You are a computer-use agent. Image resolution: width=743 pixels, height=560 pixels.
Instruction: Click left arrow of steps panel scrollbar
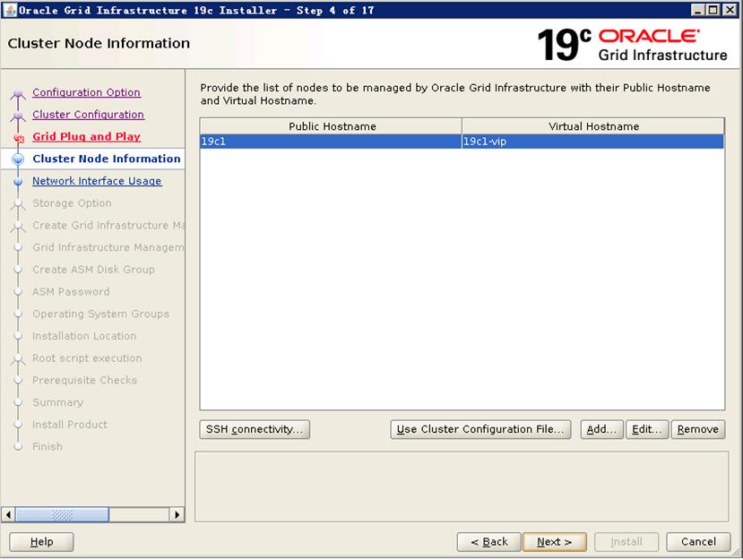point(8,514)
